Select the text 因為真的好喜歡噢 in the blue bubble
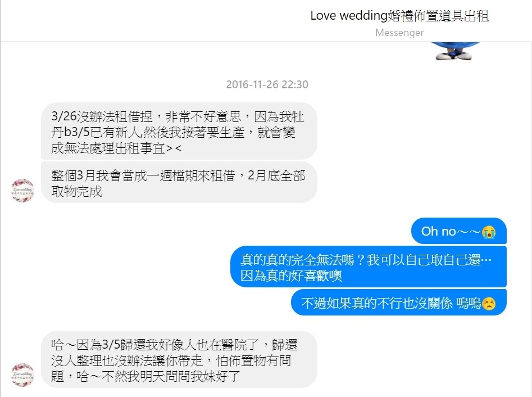The width and height of the screenshot is (532, 397). [x=291, y=276]
